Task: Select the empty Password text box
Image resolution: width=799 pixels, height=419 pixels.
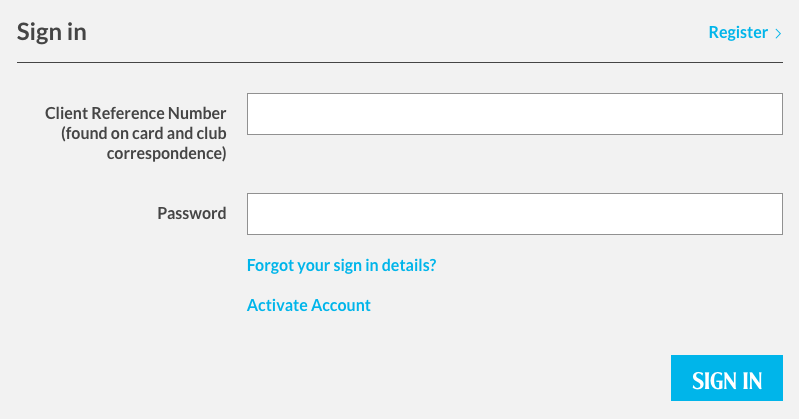Action: [x=514, y=214]
